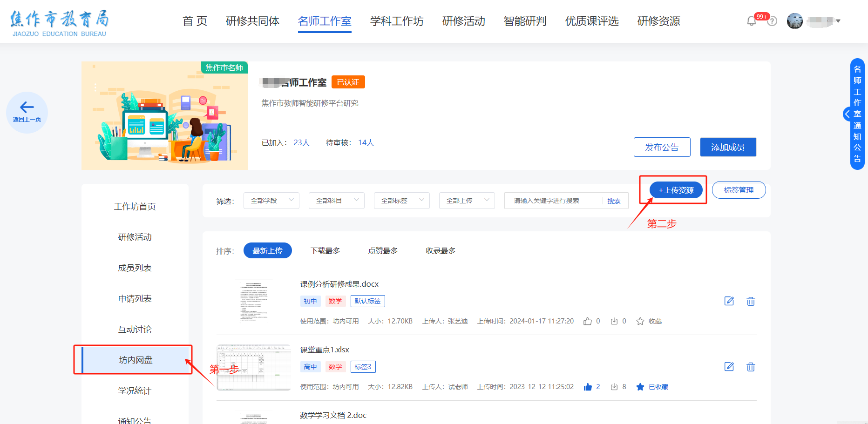Viewport: 868px width, 424px height.
Task: Favorite 课例分析研修成果.docx with the star icon
Action: pyautogui.click(x=640, y=321)
